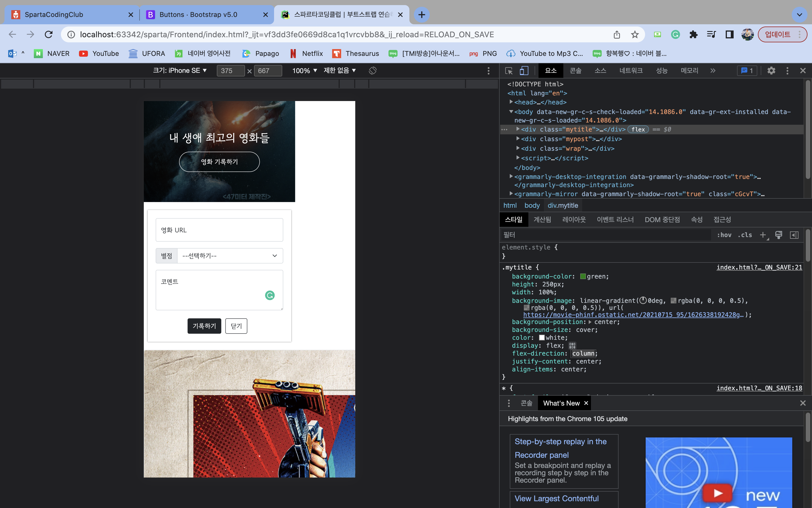Open a new browser tab
The height and width of the screenshot is (508, 812).
(422, 15)
